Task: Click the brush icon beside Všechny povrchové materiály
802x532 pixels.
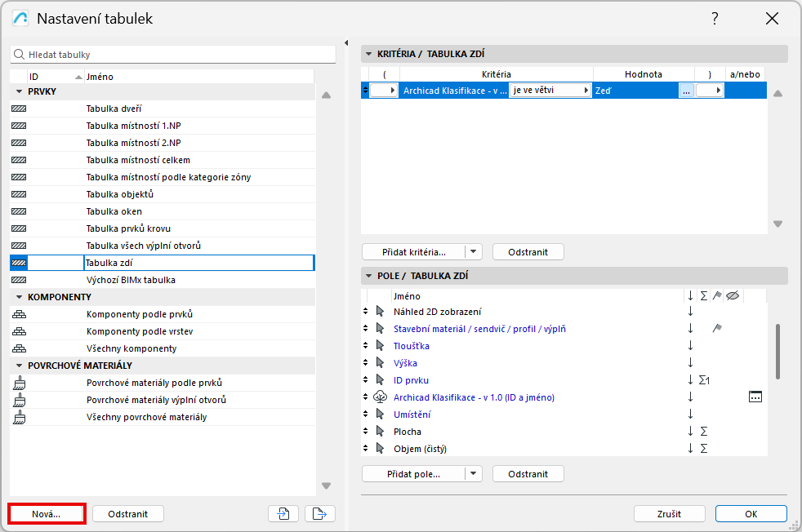Action: [18, 417]
